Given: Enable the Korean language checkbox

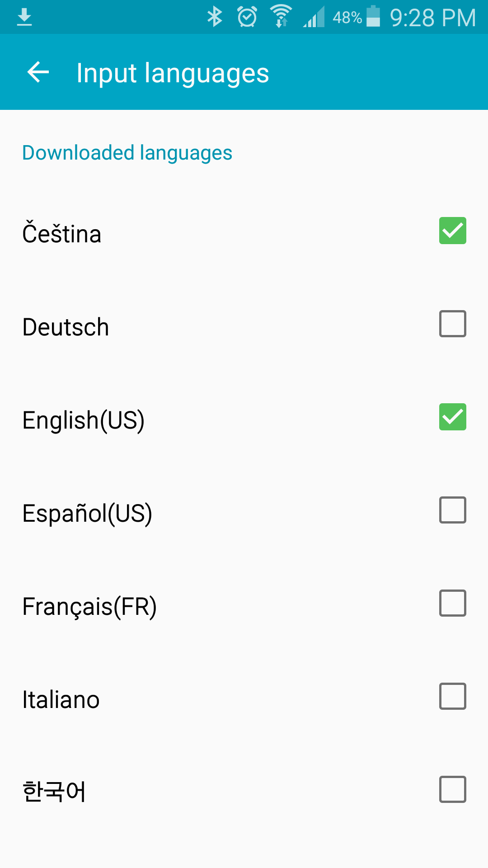Looking at the screenshot, I should pyautogui.click(x=452, y=789).
